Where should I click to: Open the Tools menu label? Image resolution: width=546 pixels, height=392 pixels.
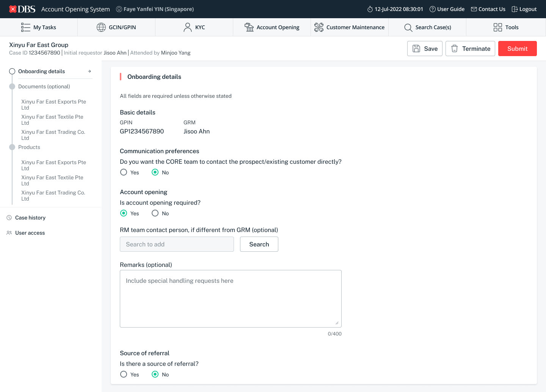click(x=512, y=27)
